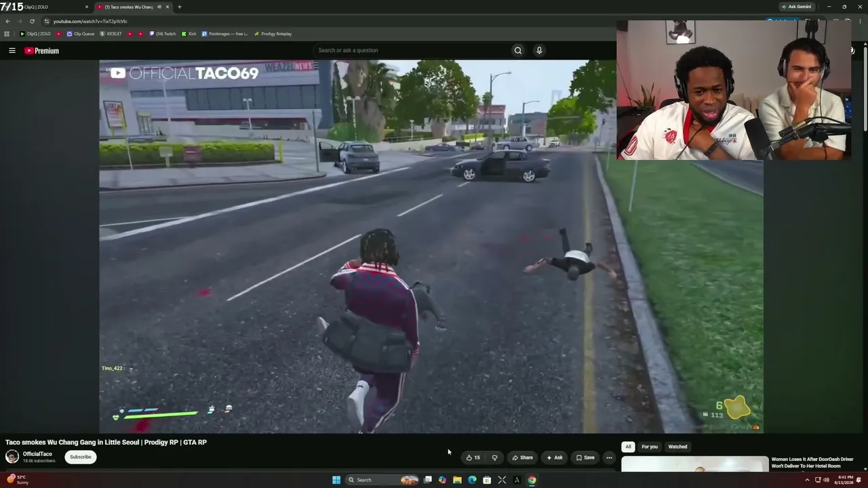Open the Prodigy Roleplay bookmark
The width and height of the screenshot is (868, 488).
click(x=273, y=34)
